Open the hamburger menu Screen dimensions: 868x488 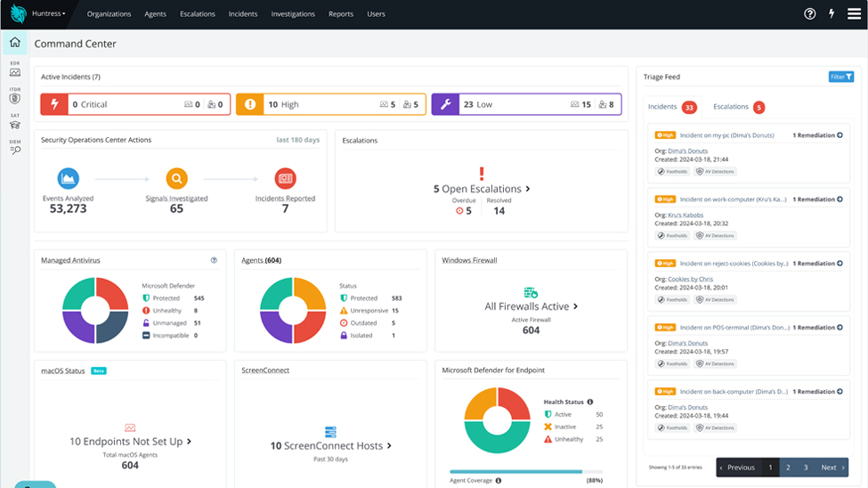pyautogui.click(x=854, y=14)
